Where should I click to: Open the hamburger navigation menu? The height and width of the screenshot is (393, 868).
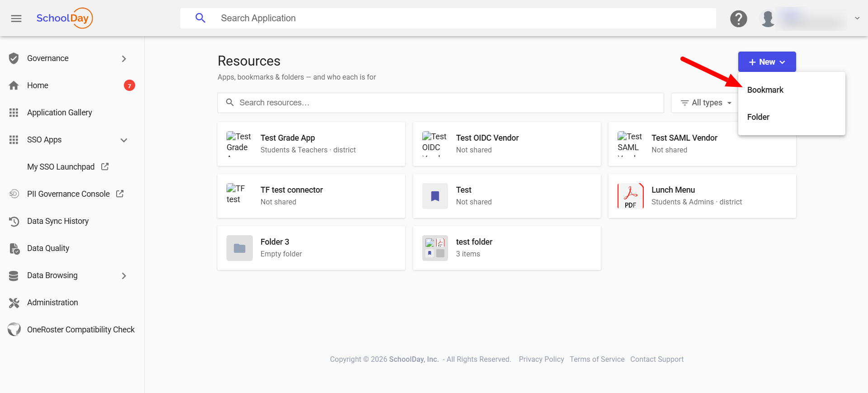tap(16, 19)
